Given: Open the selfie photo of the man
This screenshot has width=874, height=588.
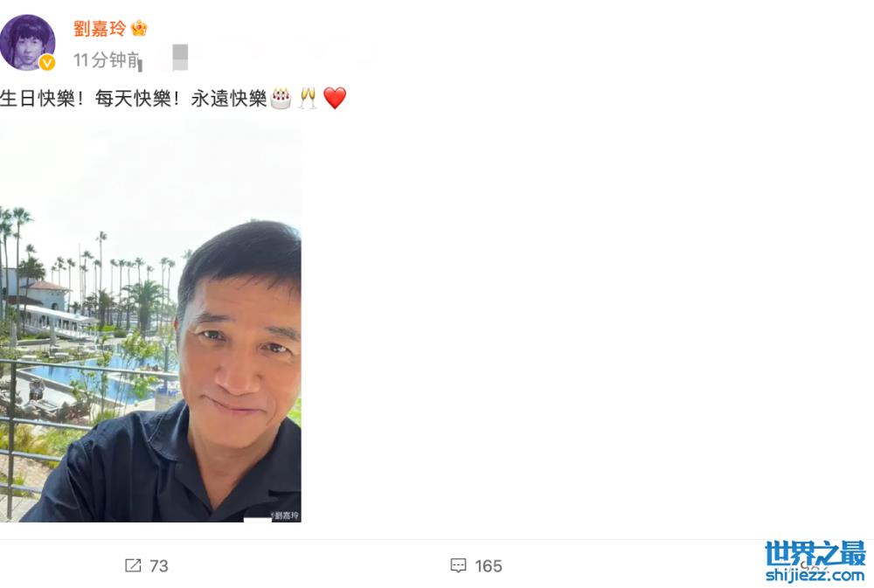Looking at the screenshot, I should point(150,320).
